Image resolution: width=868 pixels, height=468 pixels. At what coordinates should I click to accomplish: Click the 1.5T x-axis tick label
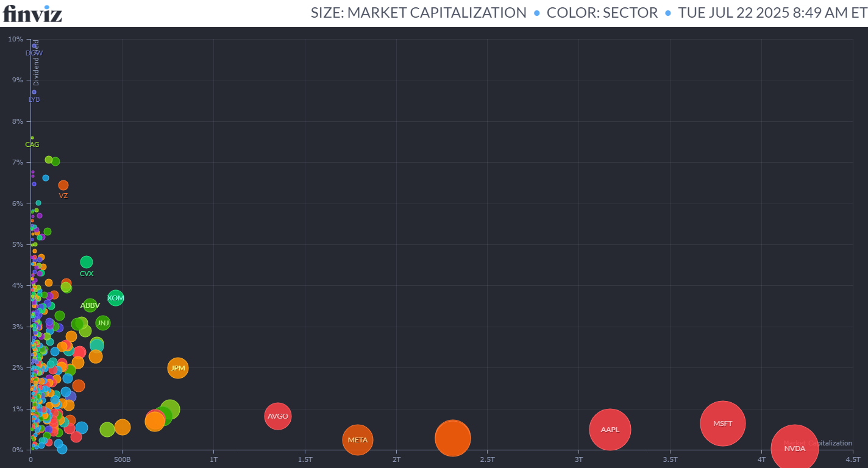pyautogui.click(x=305, y=459)
